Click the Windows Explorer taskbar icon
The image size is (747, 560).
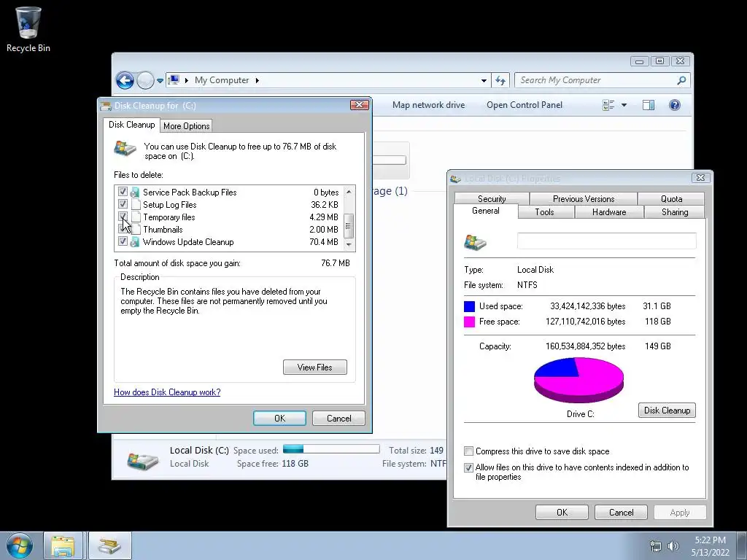(63, 545)
